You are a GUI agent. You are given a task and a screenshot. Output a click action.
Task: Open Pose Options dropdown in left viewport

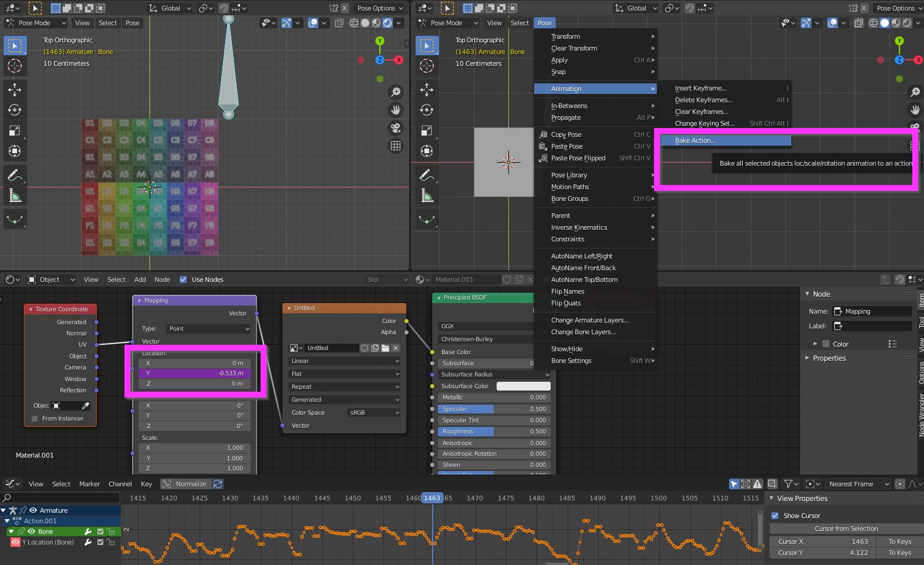tap(380, 8)
